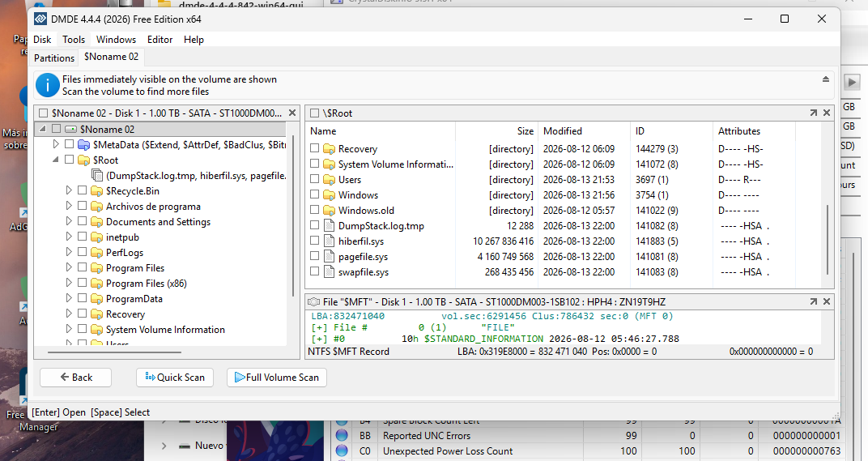Click the inetpub folder icon in tree

[97, 237]
